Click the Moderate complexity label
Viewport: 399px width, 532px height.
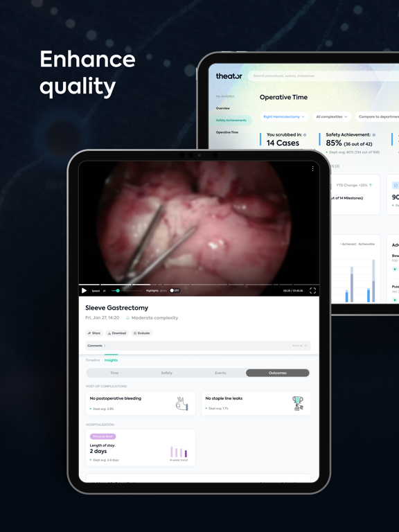point(154,318)
